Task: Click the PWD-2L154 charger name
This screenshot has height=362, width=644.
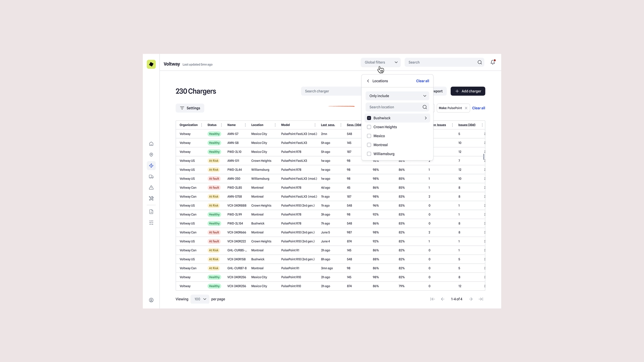Action: (235, 223)
